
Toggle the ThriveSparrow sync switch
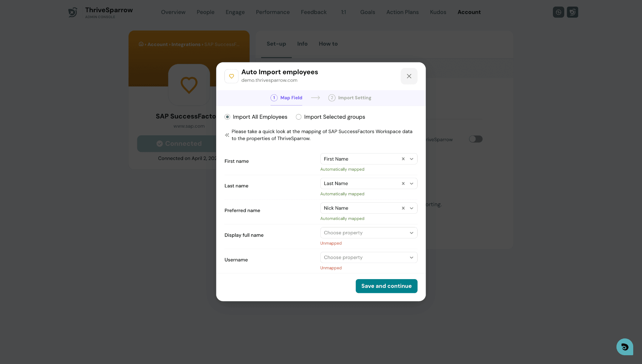pyautogui.click(x=476, y=139)
